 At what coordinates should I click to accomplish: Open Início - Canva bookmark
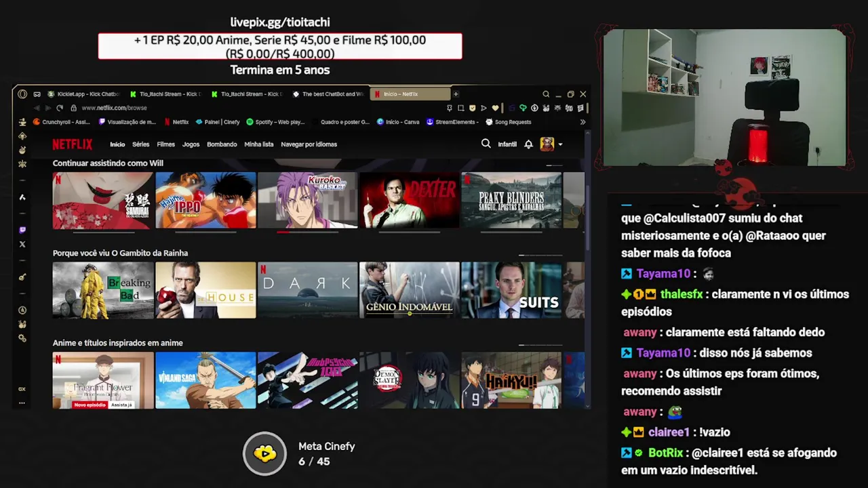click(398, 122)
